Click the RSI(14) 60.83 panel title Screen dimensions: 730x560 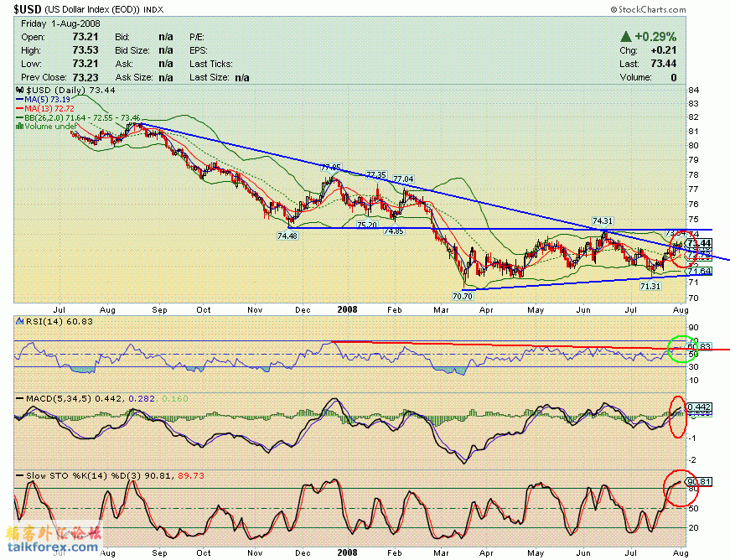[x=60, y=321]
